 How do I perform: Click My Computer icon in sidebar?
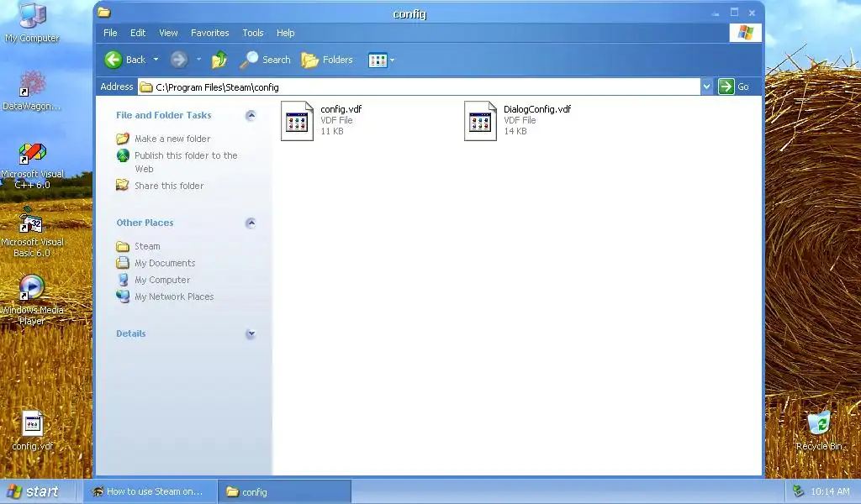coord(123,280)
